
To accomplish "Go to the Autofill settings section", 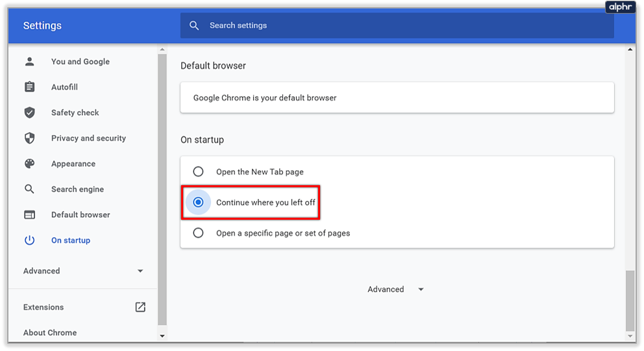I will point(64,87).
